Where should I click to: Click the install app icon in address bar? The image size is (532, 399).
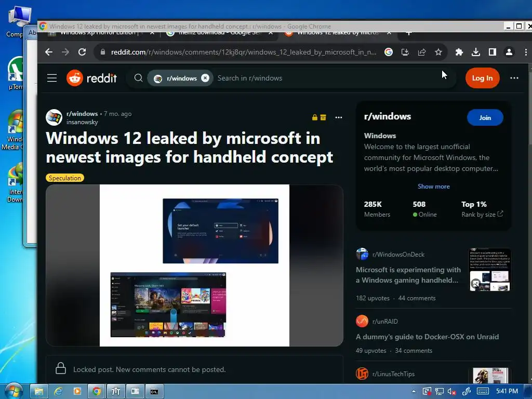click(x=405, y=52)
